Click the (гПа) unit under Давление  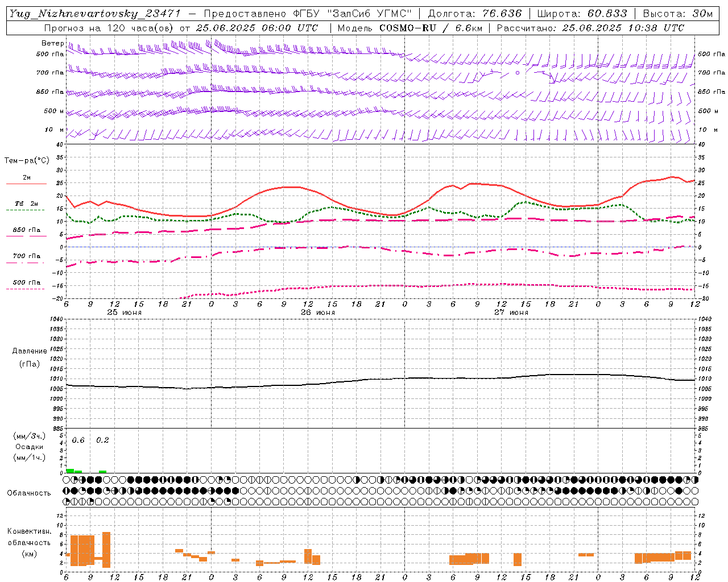(30, 364)
